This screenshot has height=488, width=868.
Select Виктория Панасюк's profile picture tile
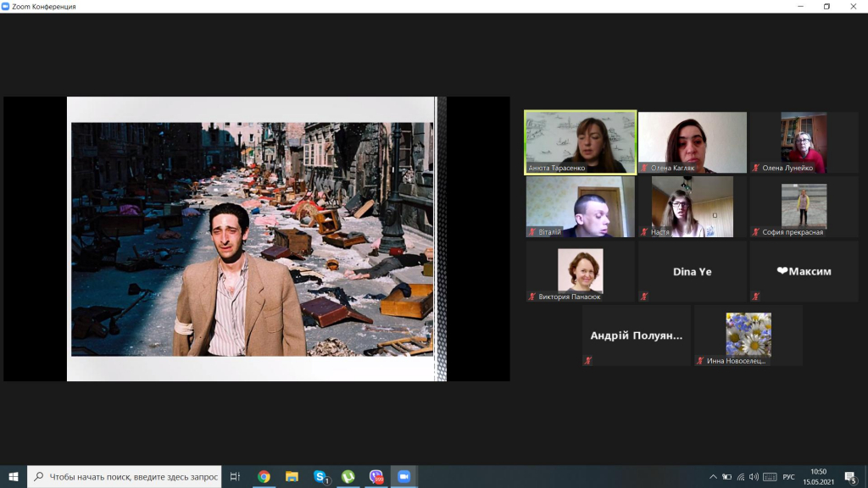[580, 270]
